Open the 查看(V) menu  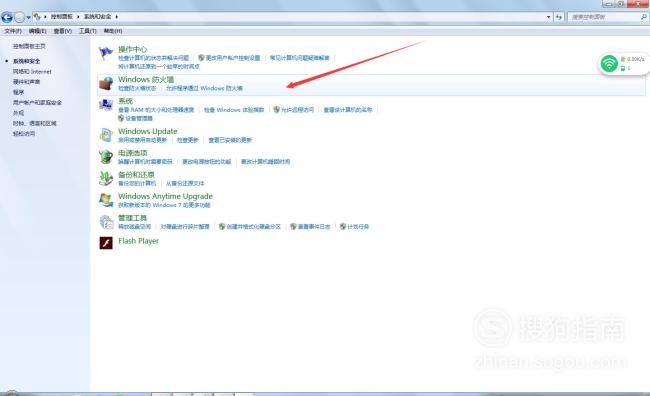(x=63, y=31)
